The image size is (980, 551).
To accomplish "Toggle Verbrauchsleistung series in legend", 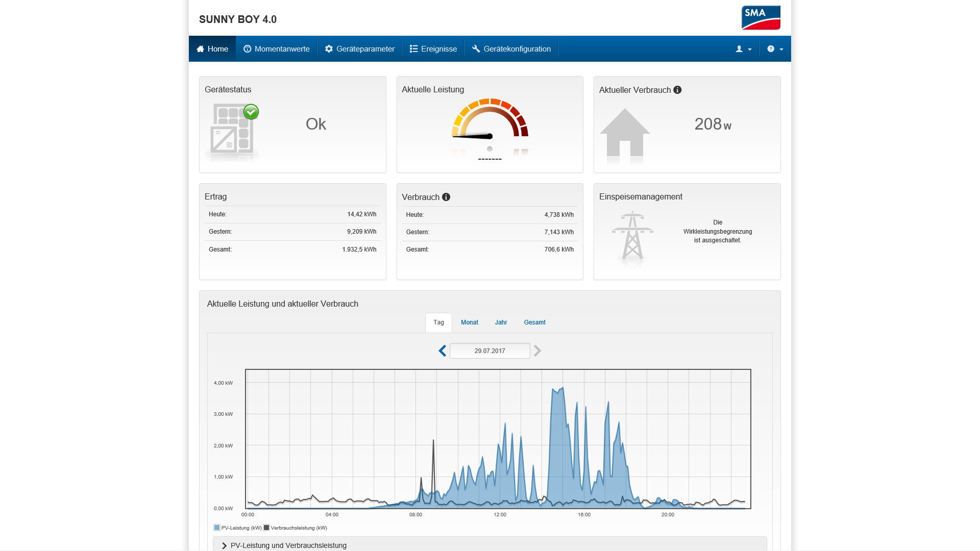I will click(296, 528).
